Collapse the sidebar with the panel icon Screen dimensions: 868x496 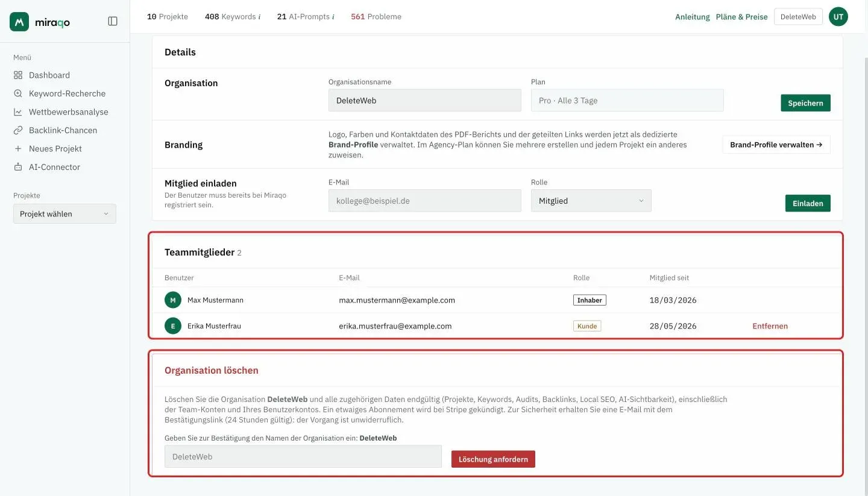(113, 21)
